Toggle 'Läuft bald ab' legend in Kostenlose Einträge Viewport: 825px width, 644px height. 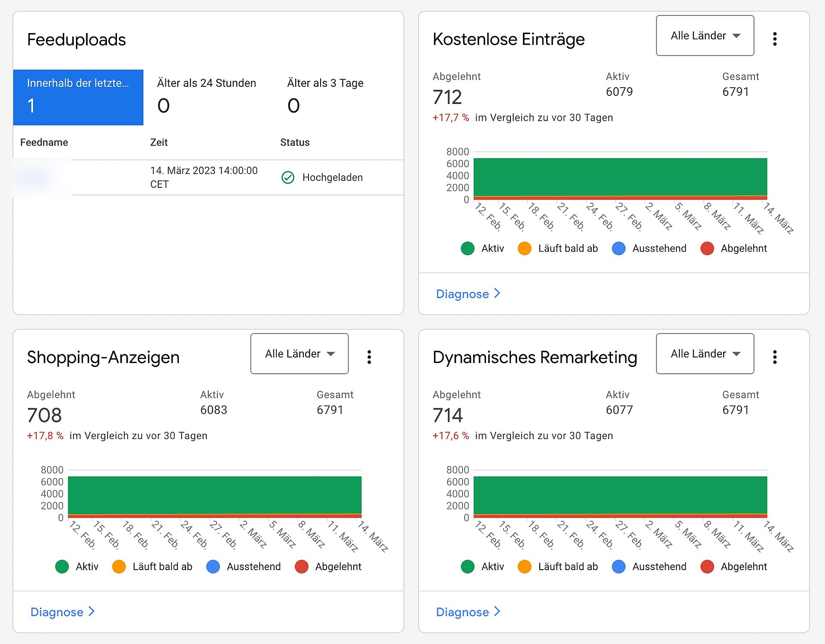(x=558, y=248)
